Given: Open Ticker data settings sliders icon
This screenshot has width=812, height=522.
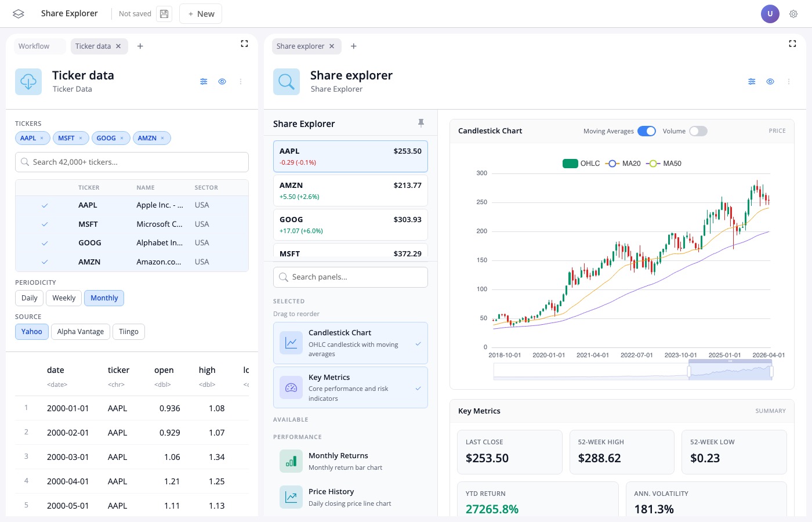Looking at the screenshot, I should point(204,82).
